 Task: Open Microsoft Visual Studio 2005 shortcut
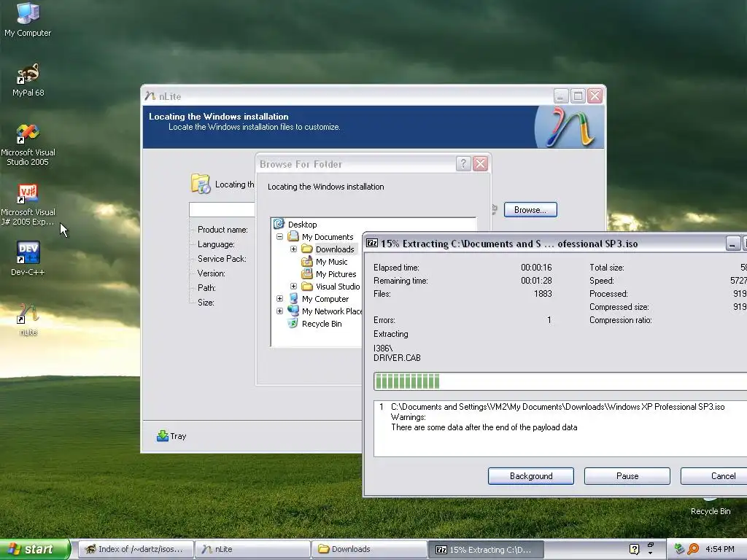(28, 144)
